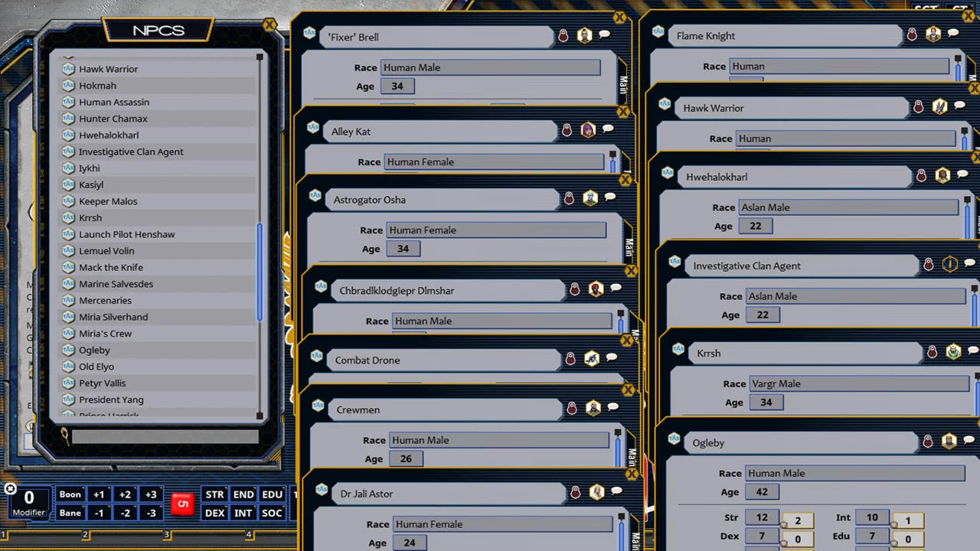Click the TAS link icon beside Ogleby name
Screen dimensions: 980x551
pyautogui.click(x=674, y=439)
